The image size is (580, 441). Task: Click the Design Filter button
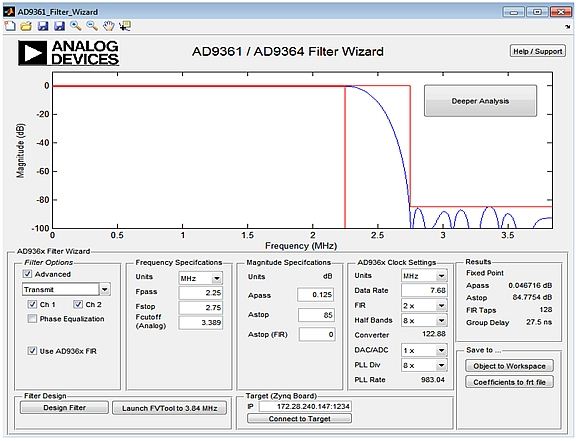[x=64, y=408]
